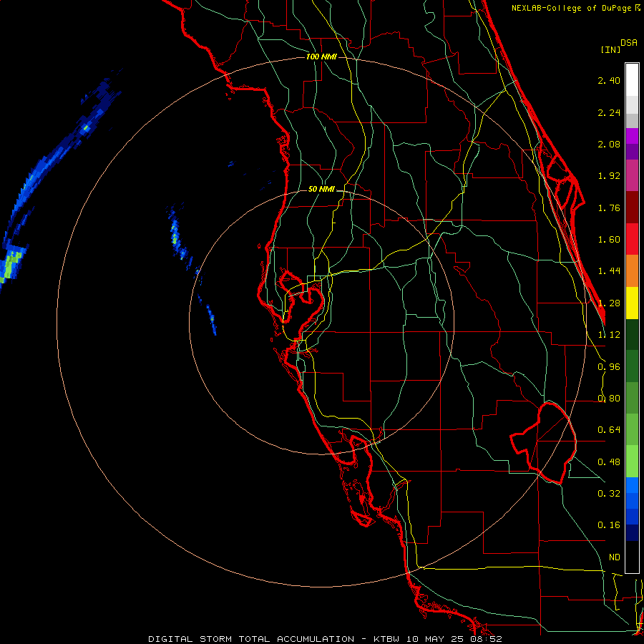This screenshot has height=644, width=644.
Task: Select the 0.48 legend value
Action: (x=609, y=462)
